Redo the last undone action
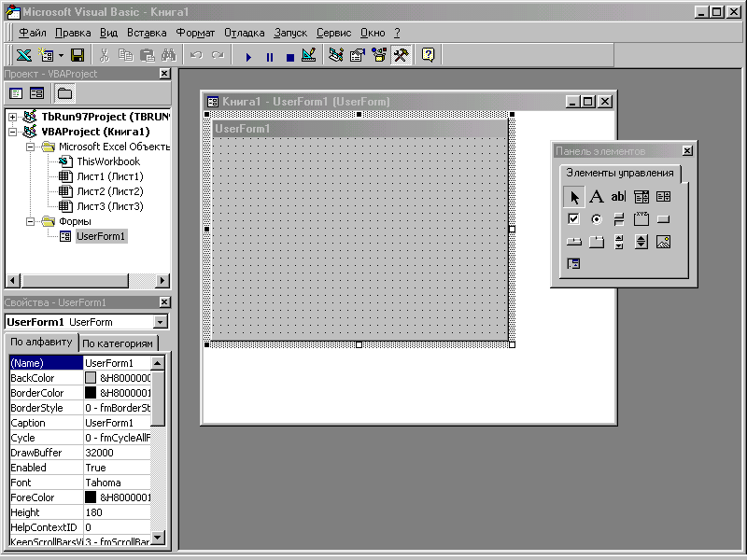 [218, 55]
